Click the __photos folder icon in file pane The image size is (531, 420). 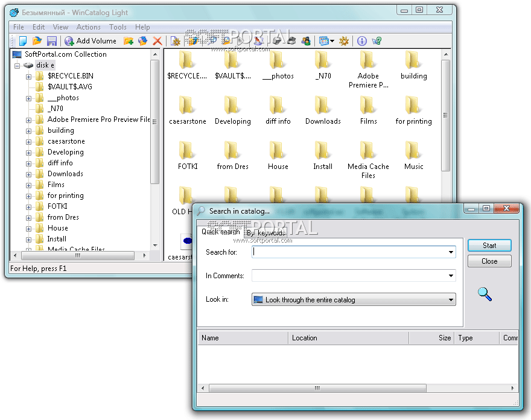(x=277, y=60)
